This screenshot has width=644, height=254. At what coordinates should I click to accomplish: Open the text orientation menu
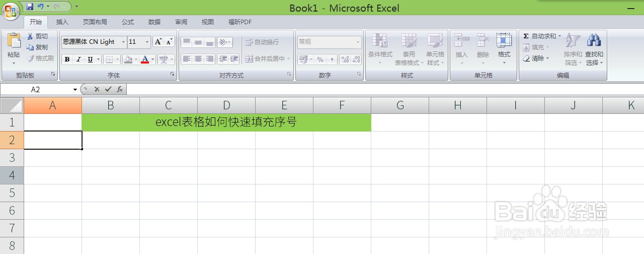(x=225, y=42)
